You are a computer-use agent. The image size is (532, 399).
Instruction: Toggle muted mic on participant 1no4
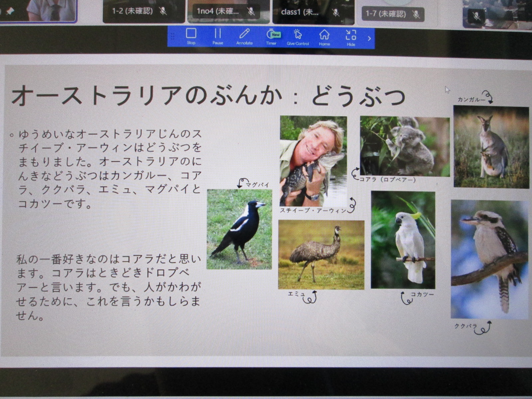251,12
